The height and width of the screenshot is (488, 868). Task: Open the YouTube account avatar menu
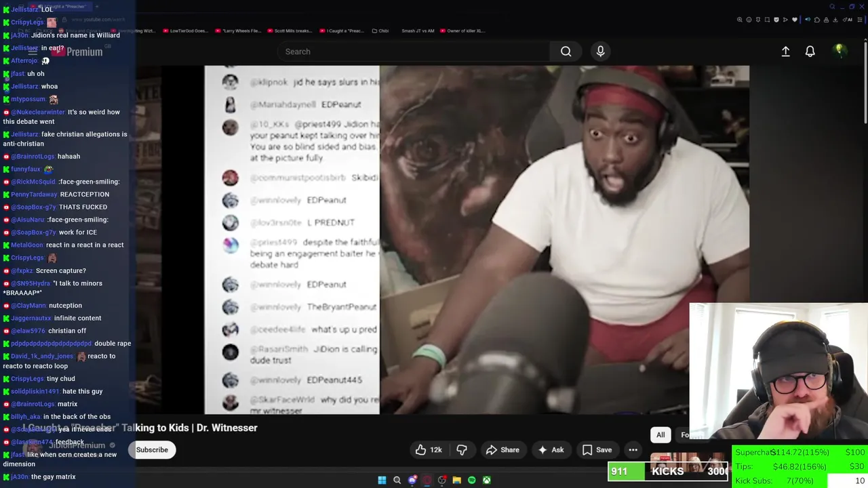(840, 51)
